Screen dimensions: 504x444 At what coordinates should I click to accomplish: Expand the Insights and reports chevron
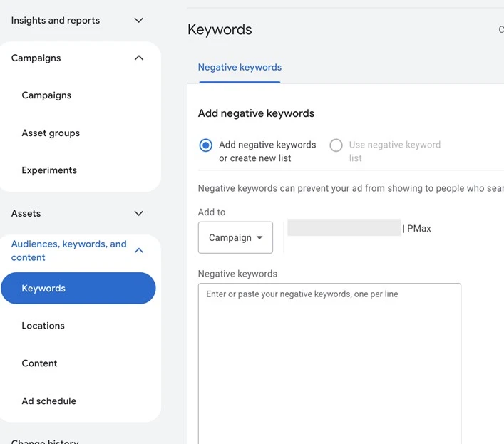click(x=139, y=21)
